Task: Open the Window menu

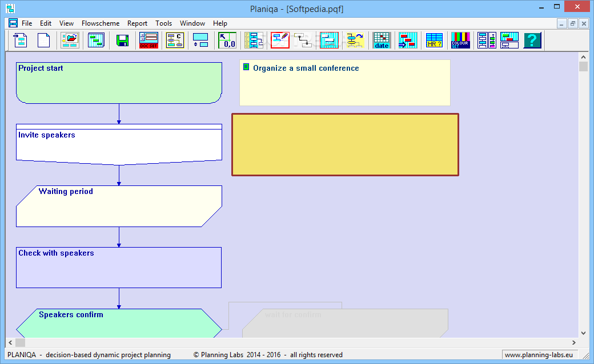Action: (x=192, y=23)
